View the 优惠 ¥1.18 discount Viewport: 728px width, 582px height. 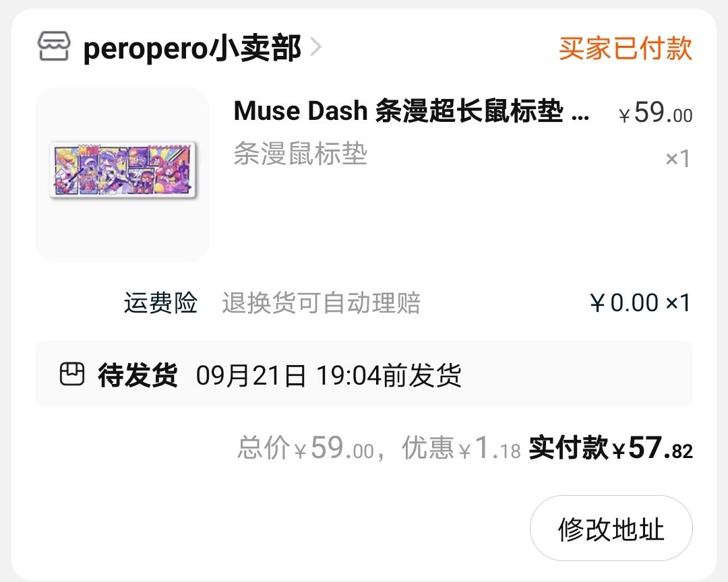(x=461, y=448)
